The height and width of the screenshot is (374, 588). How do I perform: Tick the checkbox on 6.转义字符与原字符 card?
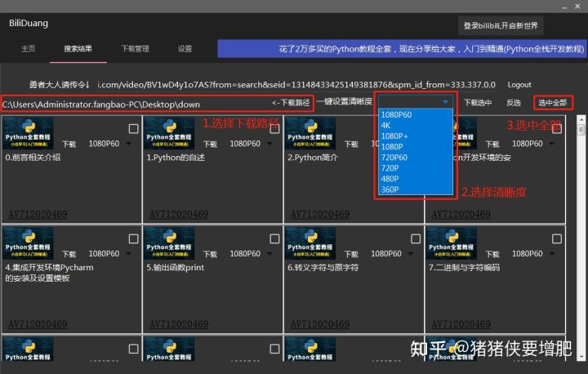[416, 238]
